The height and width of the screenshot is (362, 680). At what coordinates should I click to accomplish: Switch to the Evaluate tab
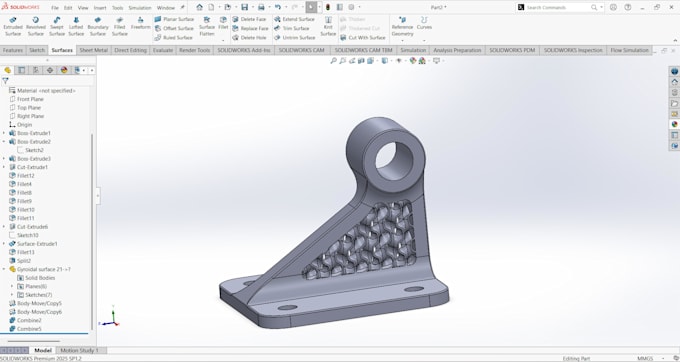163,50
